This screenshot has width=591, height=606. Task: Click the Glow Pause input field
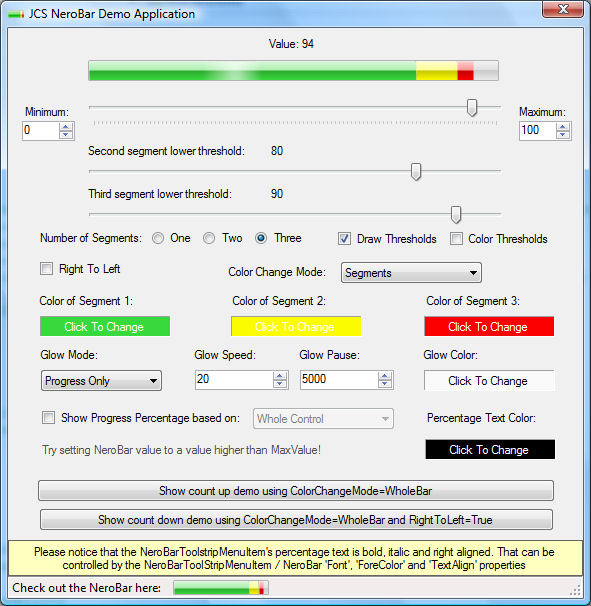tap(339, 380)
